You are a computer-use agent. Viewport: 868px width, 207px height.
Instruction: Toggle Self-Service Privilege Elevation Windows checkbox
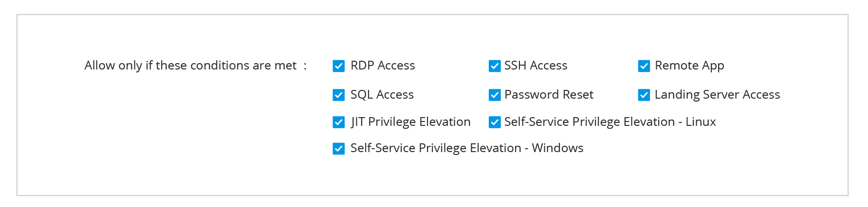pyautogui.click(x=339, y=149)
